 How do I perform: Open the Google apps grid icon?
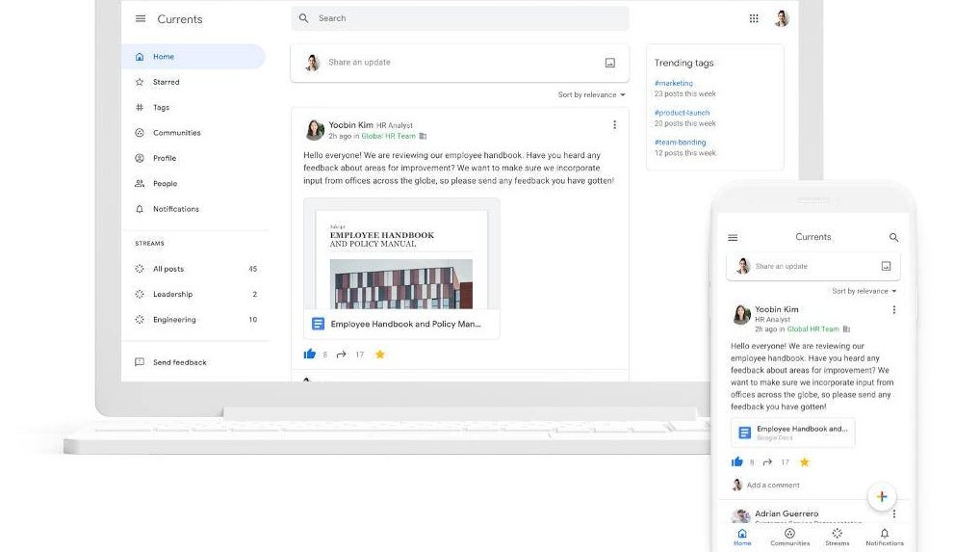pyautogui.click(x=754, y=18)
